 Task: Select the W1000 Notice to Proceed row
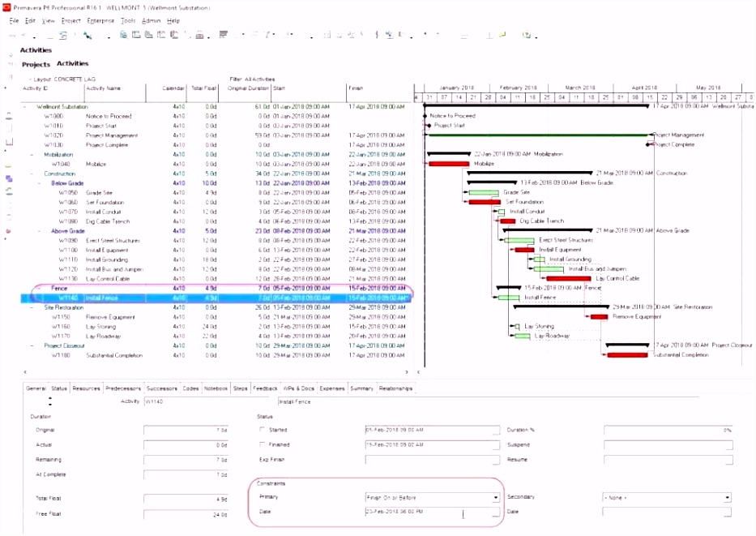pos(216,116)
